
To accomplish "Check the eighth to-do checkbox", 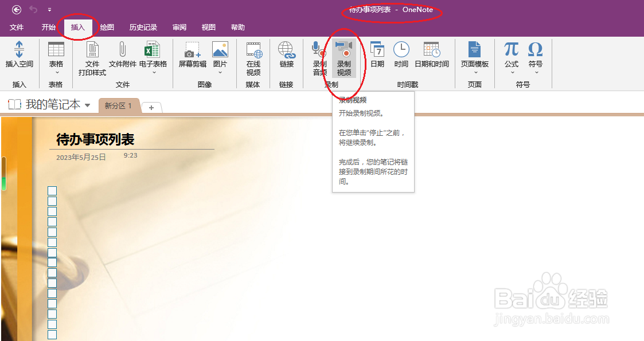I will click(52, 262).
